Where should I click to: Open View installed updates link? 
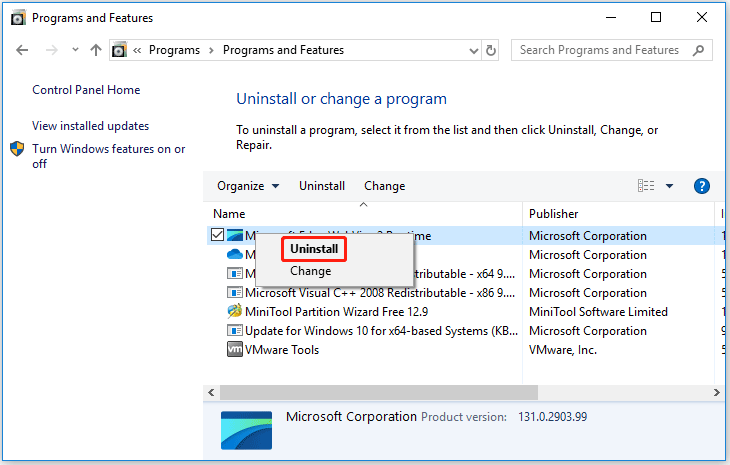(x=90, y=126)
